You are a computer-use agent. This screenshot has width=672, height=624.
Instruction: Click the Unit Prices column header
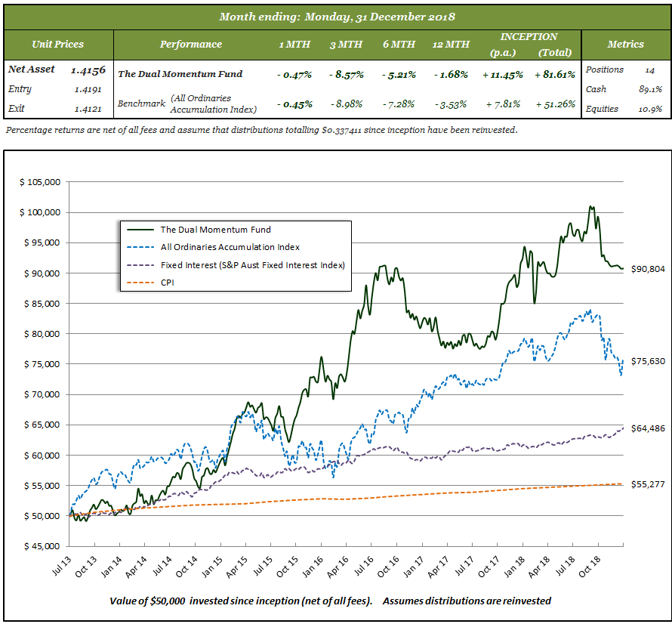pos(58,44)
